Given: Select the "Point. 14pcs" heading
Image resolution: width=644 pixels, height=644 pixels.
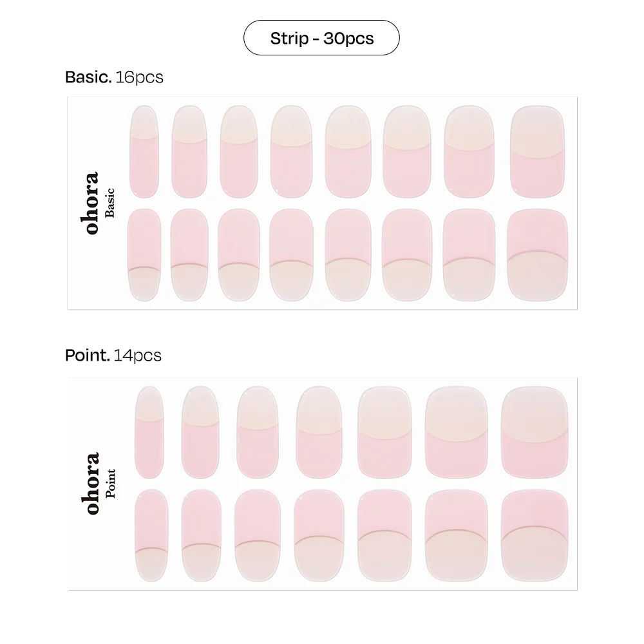Looking at the screenshot, I should click(113, 355).
